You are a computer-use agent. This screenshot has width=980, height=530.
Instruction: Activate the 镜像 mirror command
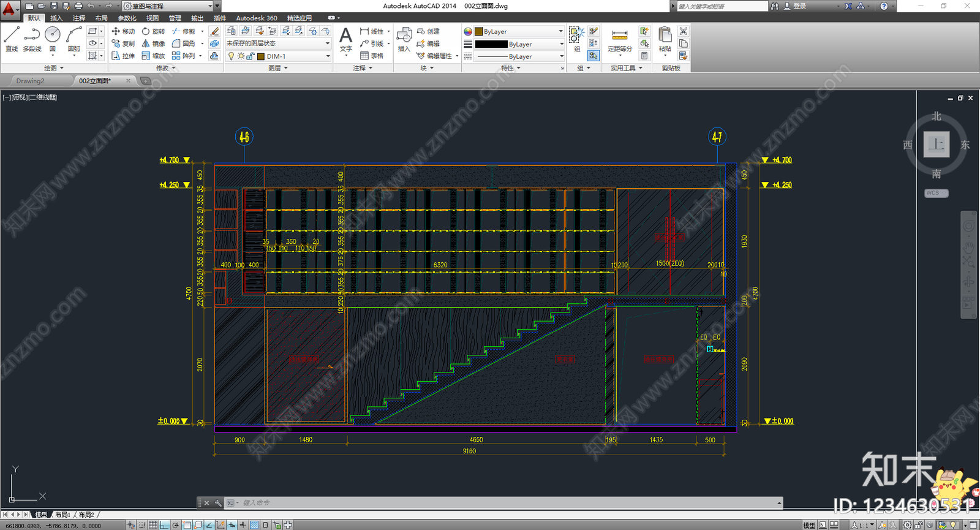click(153, 44)
